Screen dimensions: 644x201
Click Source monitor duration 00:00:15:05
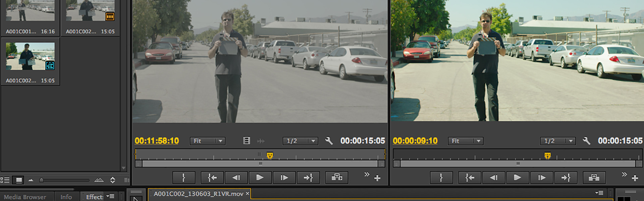point(363,141)
